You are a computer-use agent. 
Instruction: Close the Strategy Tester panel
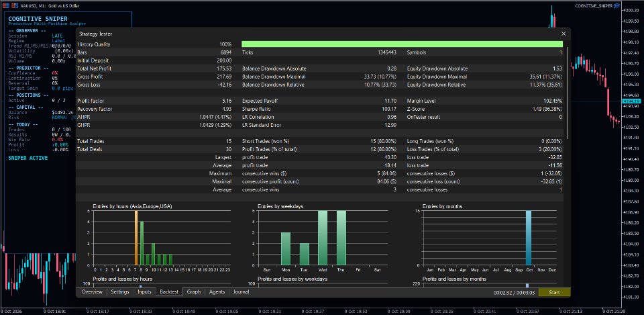[x=563, y=34]
